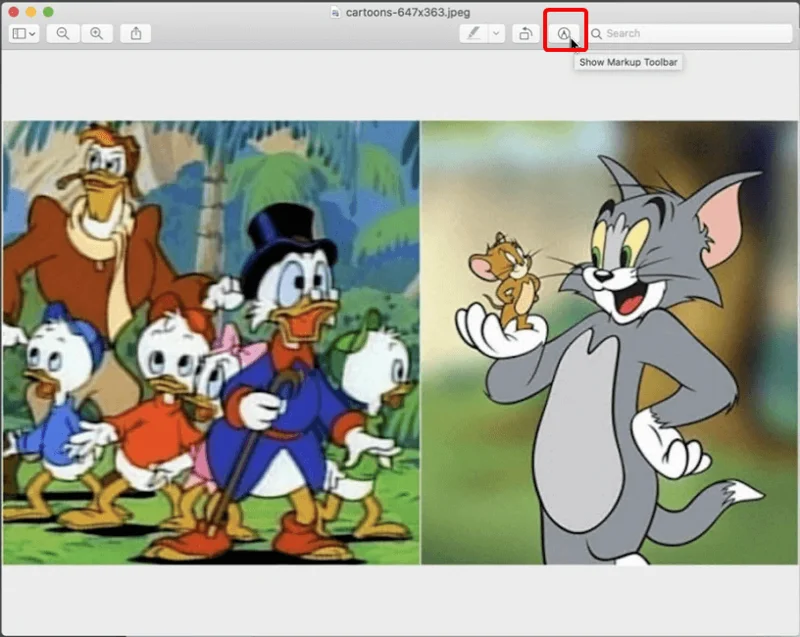Click inside the Search field
Viewport: 800px width, 637px height.
click(690, 33)
